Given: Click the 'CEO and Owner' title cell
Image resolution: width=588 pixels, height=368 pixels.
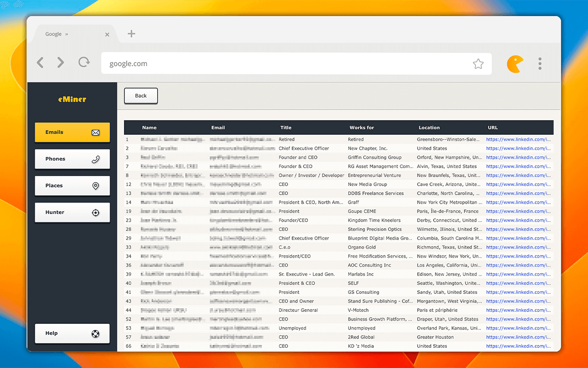Looking at the screenshot, I should (296, 301).
